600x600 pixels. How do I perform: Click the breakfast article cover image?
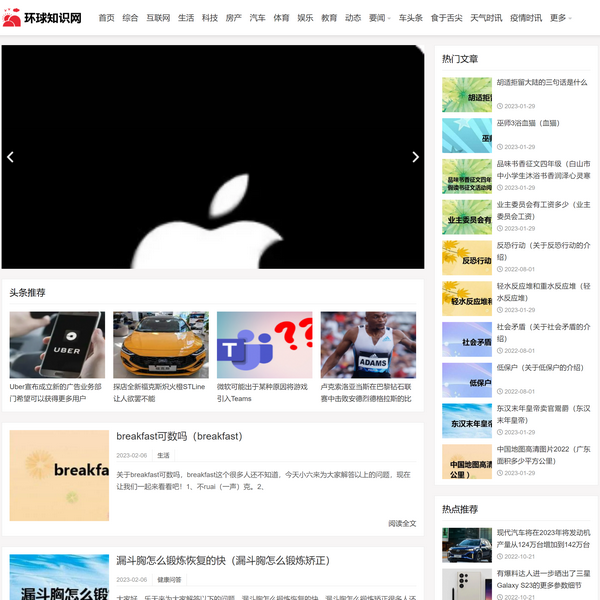(x=59, y=475)
